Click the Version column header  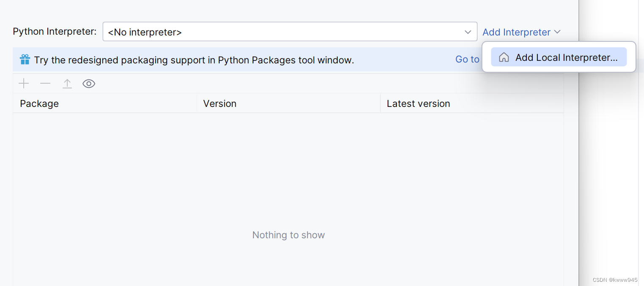pos(220,104)
